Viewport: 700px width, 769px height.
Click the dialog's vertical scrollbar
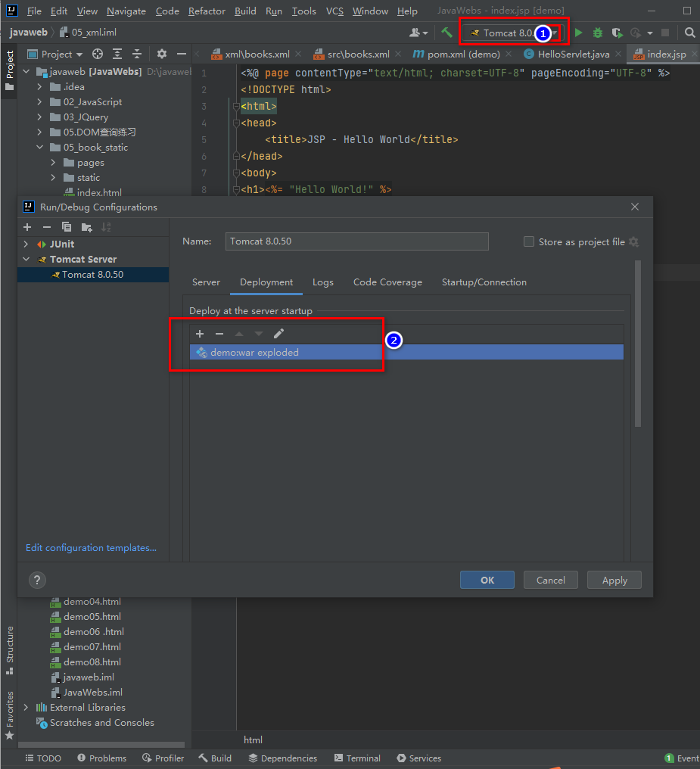(638, 344)
